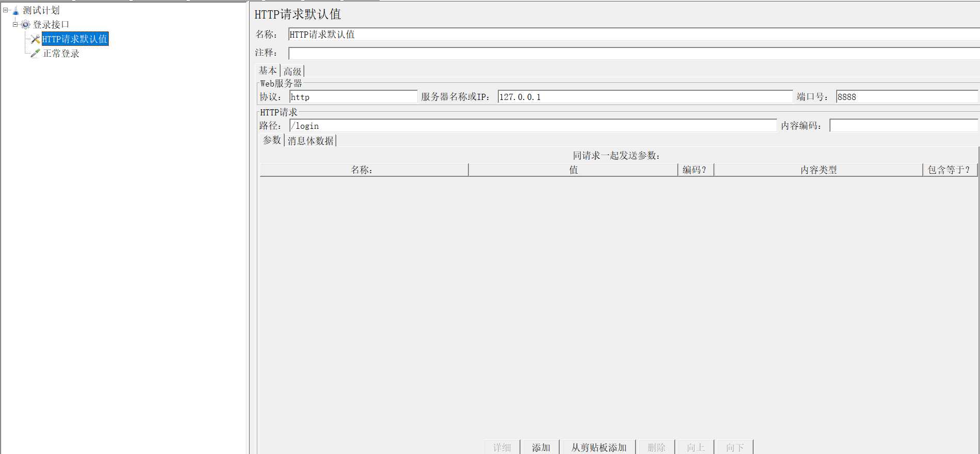This screenshot has width=980, height=454.
Task: Collapse the 测试计划 tree node
Action: coord(5,10)
